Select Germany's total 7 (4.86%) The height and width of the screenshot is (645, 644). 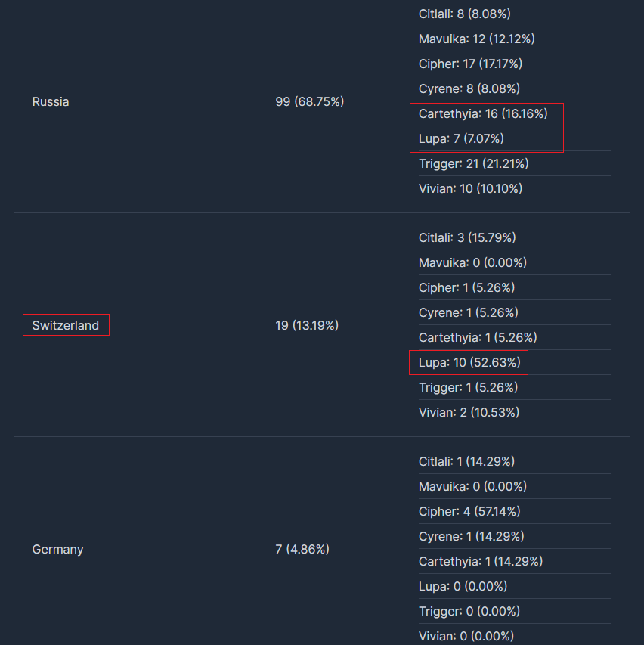coord(302,549)
